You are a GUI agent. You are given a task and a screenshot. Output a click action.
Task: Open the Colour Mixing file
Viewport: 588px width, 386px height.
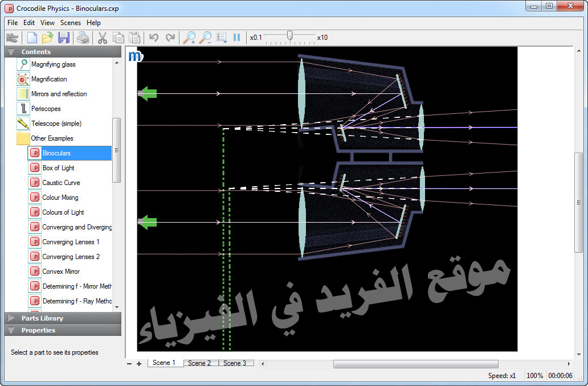pos(60,198)
